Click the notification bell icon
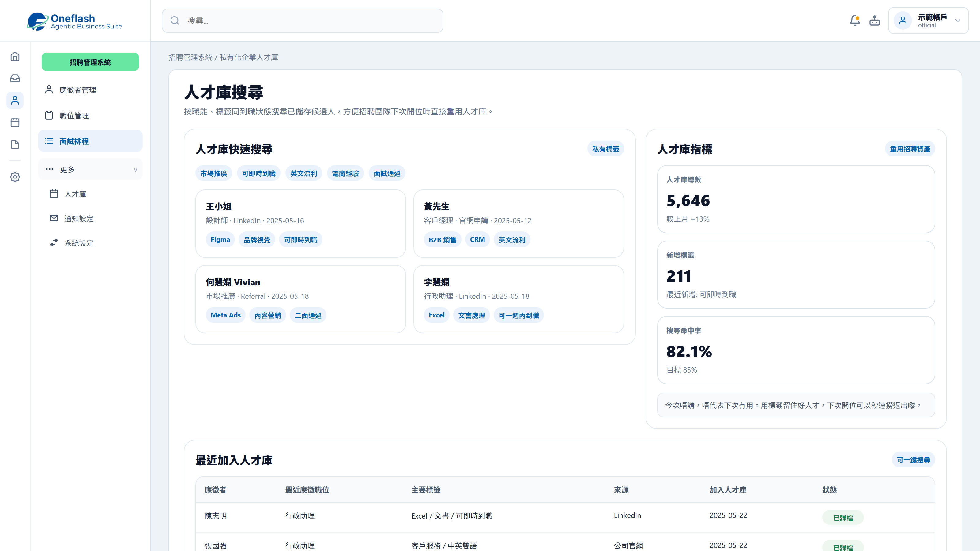 (855, 21)
